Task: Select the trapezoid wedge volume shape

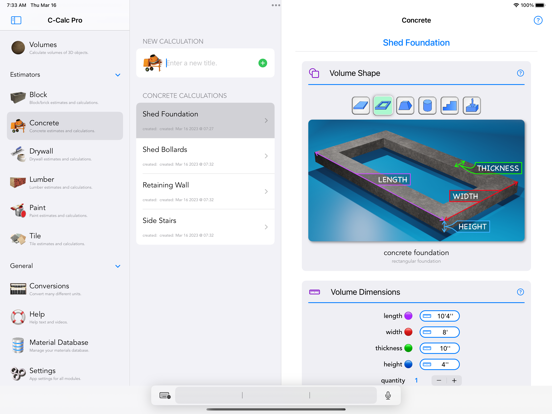Action: pos(405,105)
